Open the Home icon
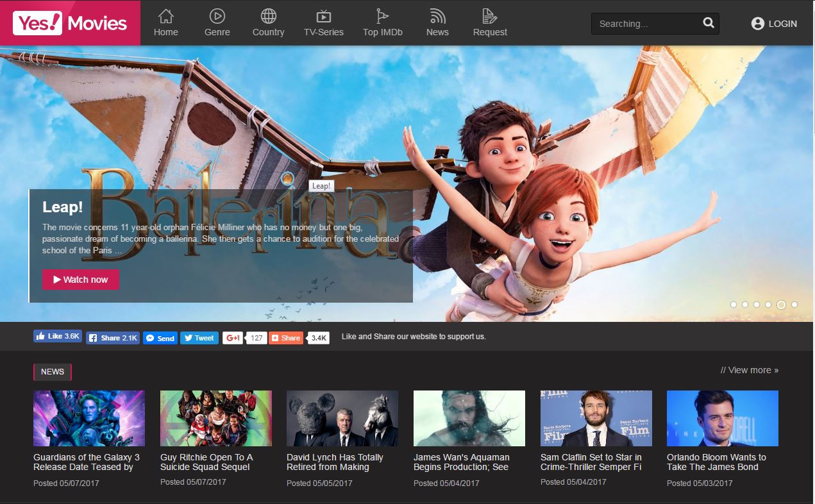This screenshot has width=815, height=504. (x=165, y=17)
